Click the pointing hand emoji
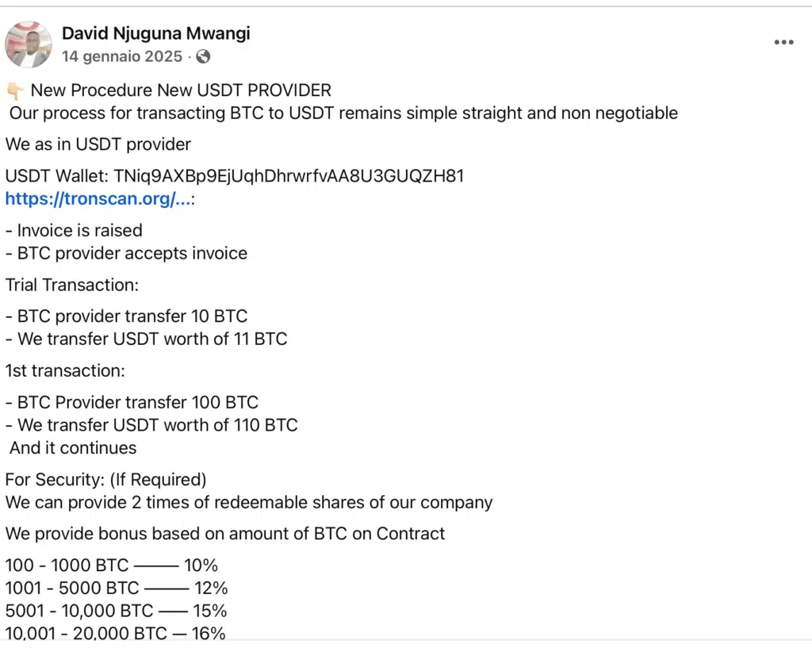This screenshot has width=812, height=648. click(14, 90)
